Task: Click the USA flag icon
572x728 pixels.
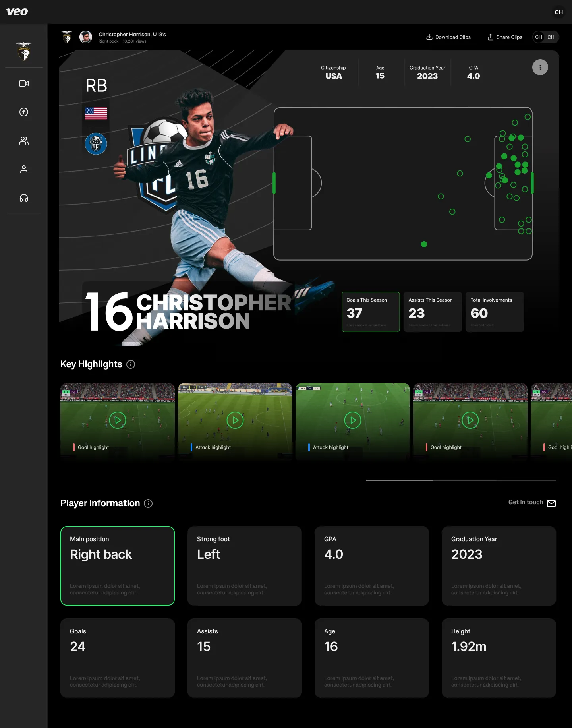Action: (x=96, y=113)
